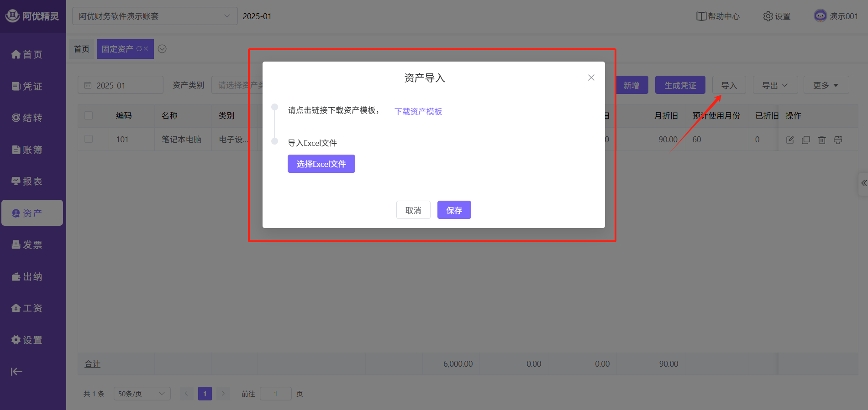Expand the 阿优财务软件演示账套 account dropdown

(155, 16)
